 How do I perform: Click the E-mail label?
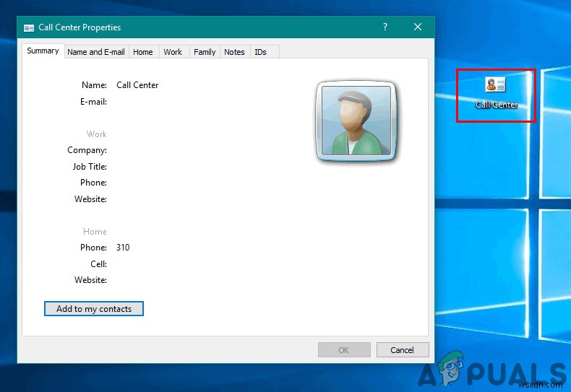tap(93, 102)
